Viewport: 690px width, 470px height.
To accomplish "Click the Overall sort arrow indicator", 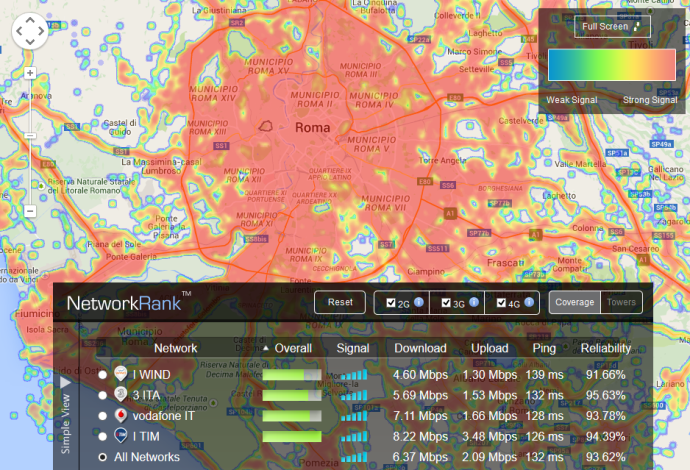I will point(266,348).
